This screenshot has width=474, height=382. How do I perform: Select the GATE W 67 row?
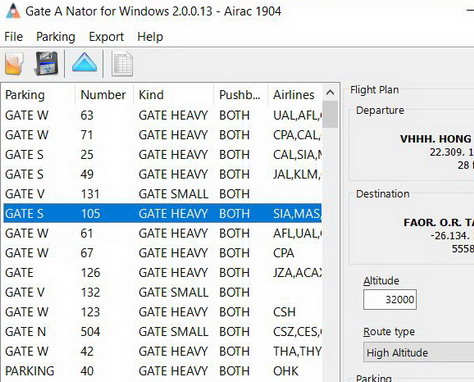coord(163,253)
